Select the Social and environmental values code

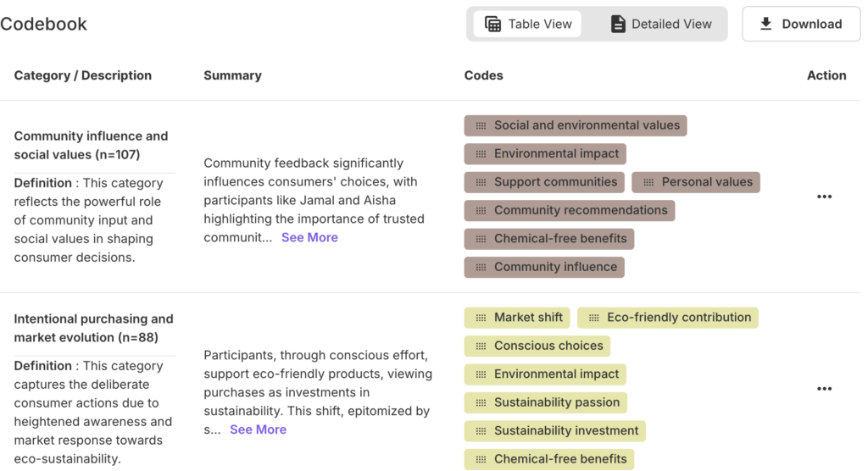(x=587, y=125)
